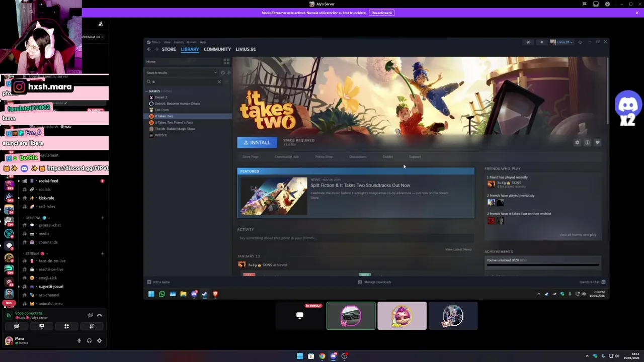Open Discord user settings gear
Viewport: 644px width, 362px height.
[x=99, y=341]
